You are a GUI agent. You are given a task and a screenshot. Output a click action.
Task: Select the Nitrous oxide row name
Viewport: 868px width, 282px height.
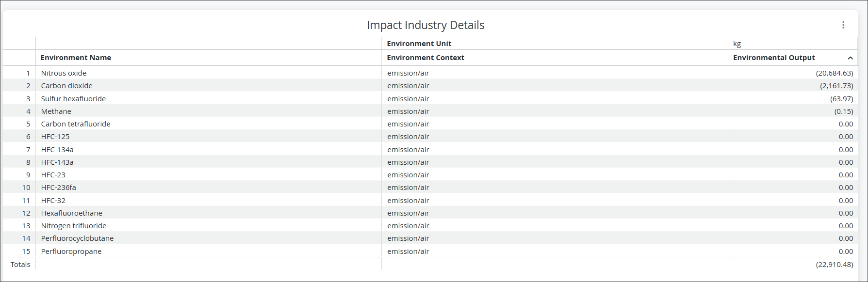coord(64,73)
